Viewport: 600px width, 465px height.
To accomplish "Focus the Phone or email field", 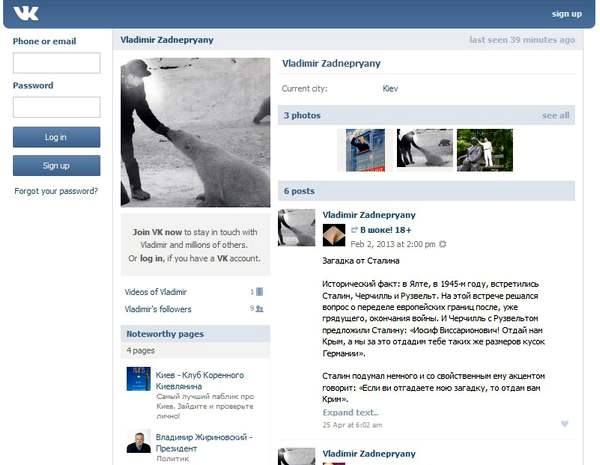I will coord(56,63).
